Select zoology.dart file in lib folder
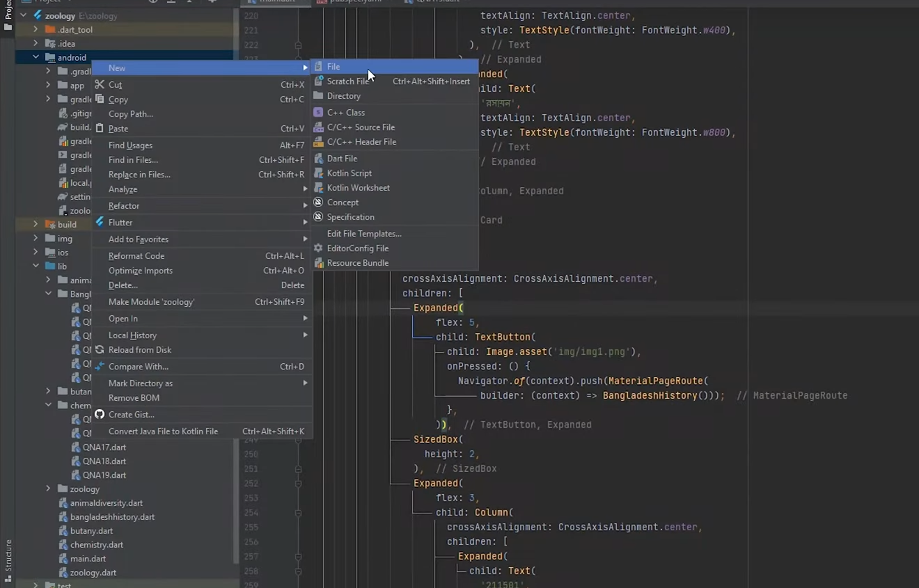 point(93,573)
